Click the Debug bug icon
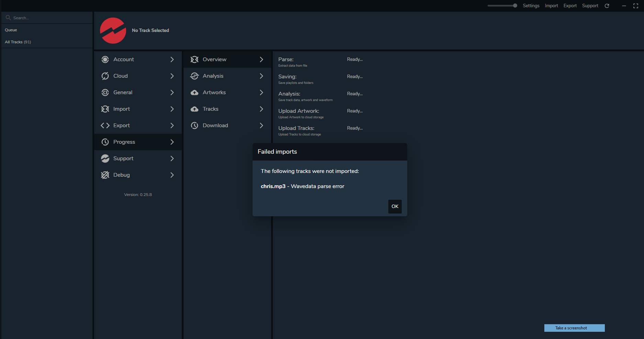The height and width of the screenshot is (339, 644). pos(105,175)
